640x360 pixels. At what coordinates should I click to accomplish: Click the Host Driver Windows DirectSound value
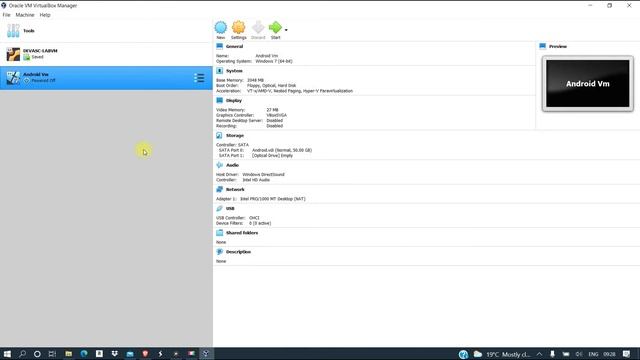click(x=263, y=175)
